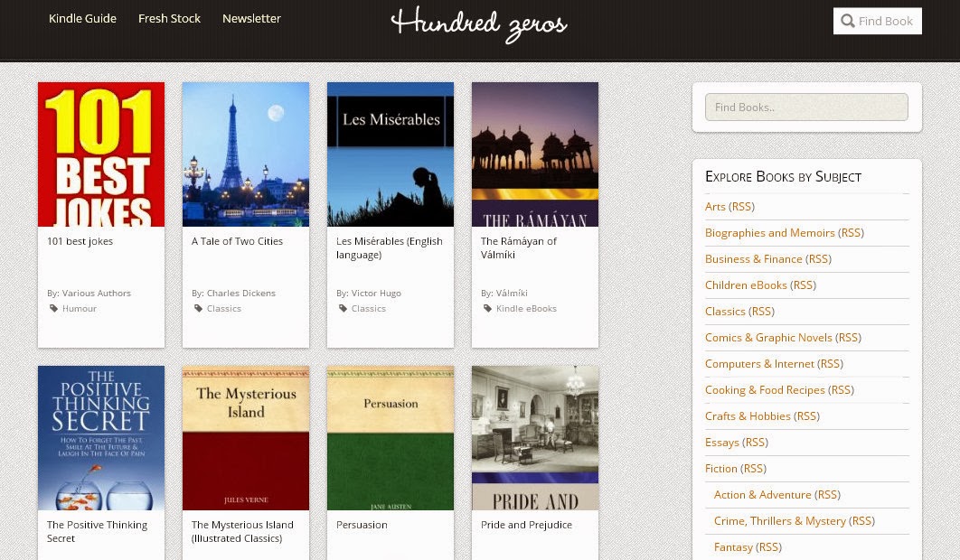Open the Pride and Prejudice cover image
Viewport: 960px width, 560px height.
[x=534, y=438]
